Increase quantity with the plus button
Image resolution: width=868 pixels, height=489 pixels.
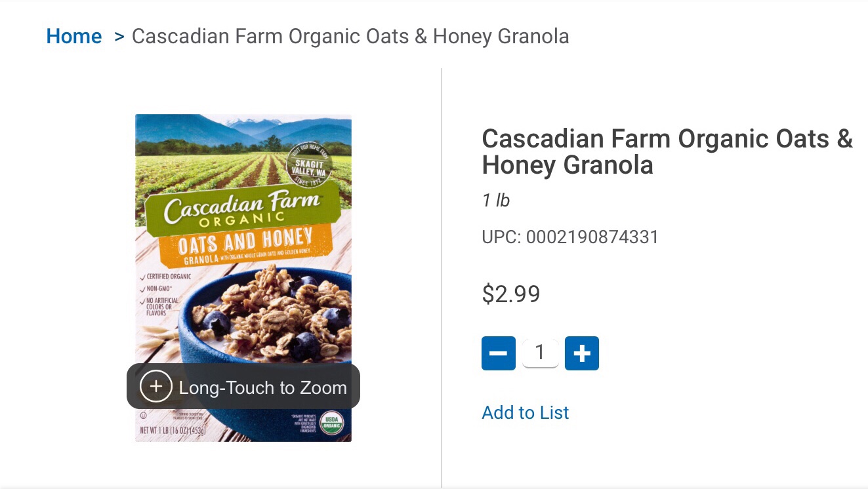tap(582, 353)
